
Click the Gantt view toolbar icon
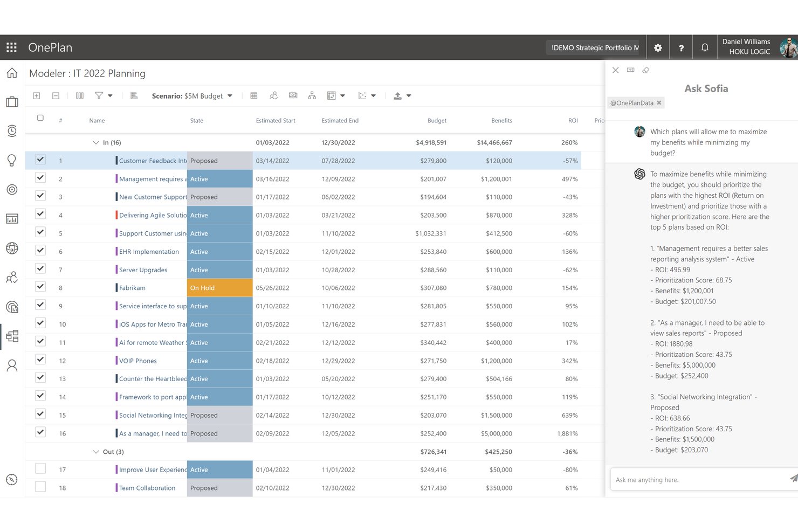click(134, 96)
